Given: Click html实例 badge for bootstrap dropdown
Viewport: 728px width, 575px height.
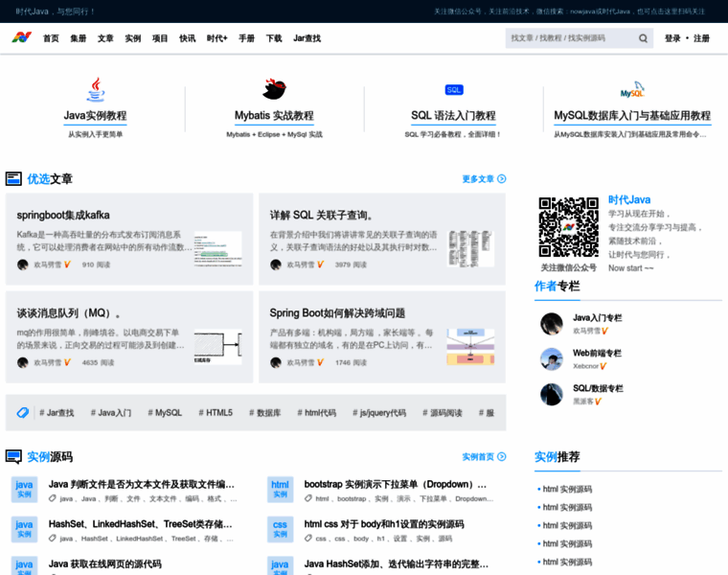Looking at the screenshot, I should [x=280, y=490].
